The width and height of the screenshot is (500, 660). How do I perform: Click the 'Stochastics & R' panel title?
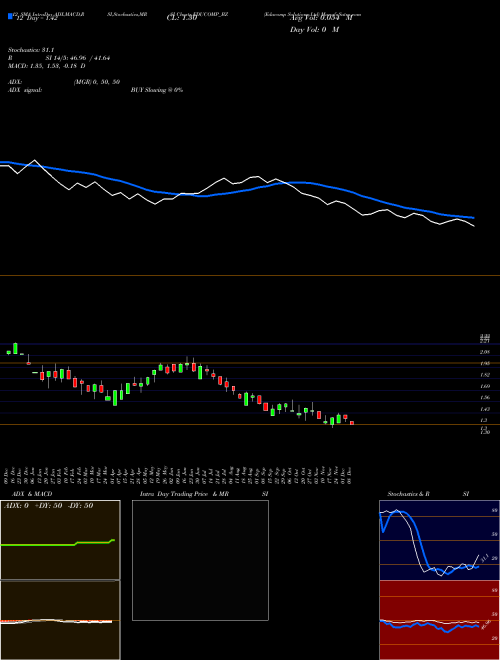(x=409, y=494)
